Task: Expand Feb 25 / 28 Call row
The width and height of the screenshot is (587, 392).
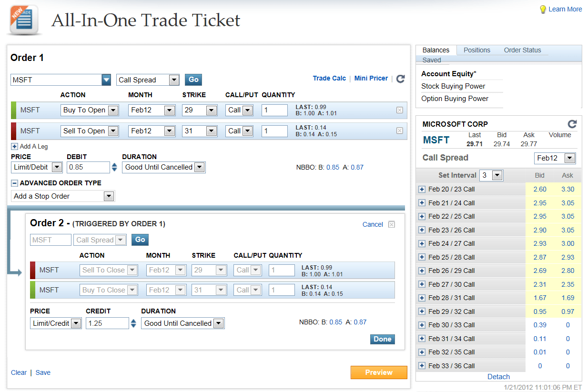Action: click(x=422, y=257)
